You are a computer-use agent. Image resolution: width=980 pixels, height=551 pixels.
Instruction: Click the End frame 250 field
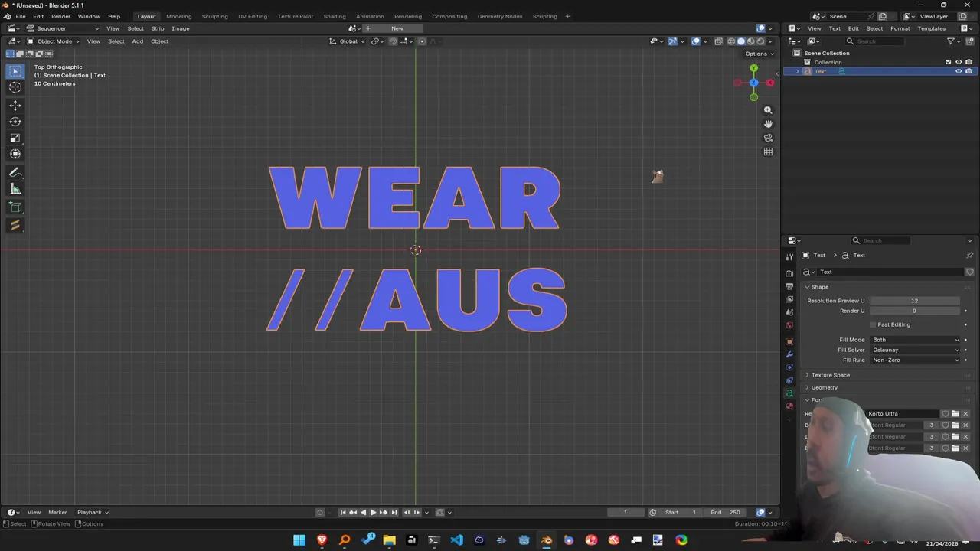(x=724, y=512)
